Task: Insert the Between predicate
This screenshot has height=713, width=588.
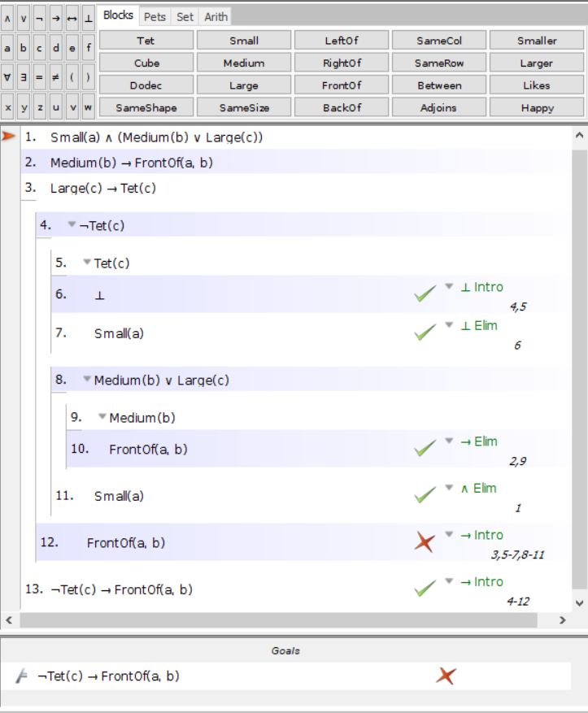Action: click(x=439, y=85)
